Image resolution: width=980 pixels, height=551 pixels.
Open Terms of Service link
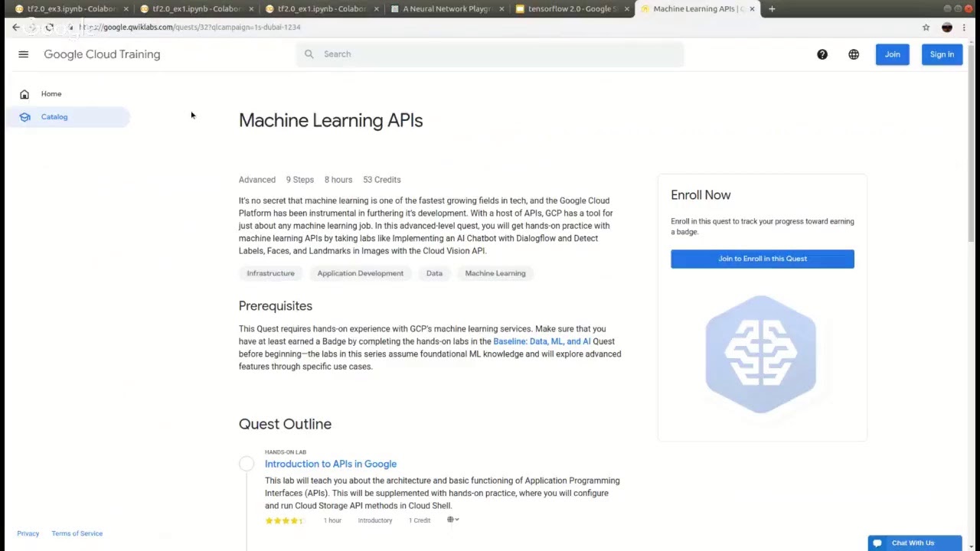pos(77,533)
